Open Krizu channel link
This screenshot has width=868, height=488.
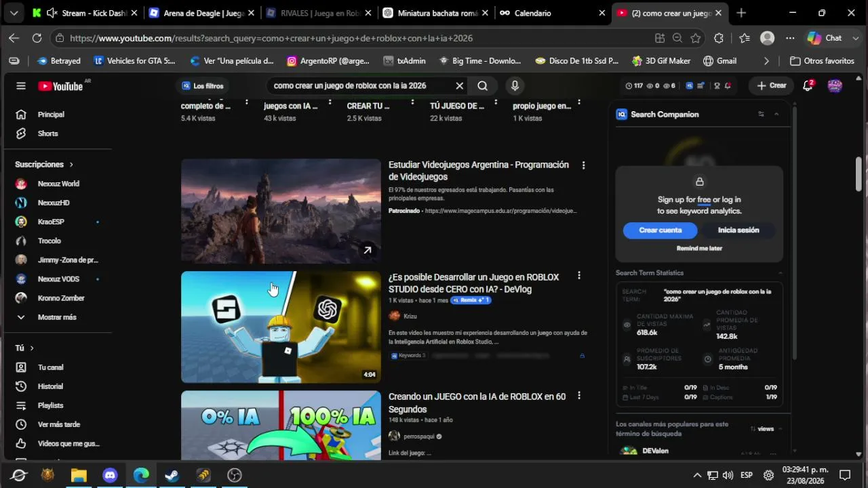pos(410,317)
